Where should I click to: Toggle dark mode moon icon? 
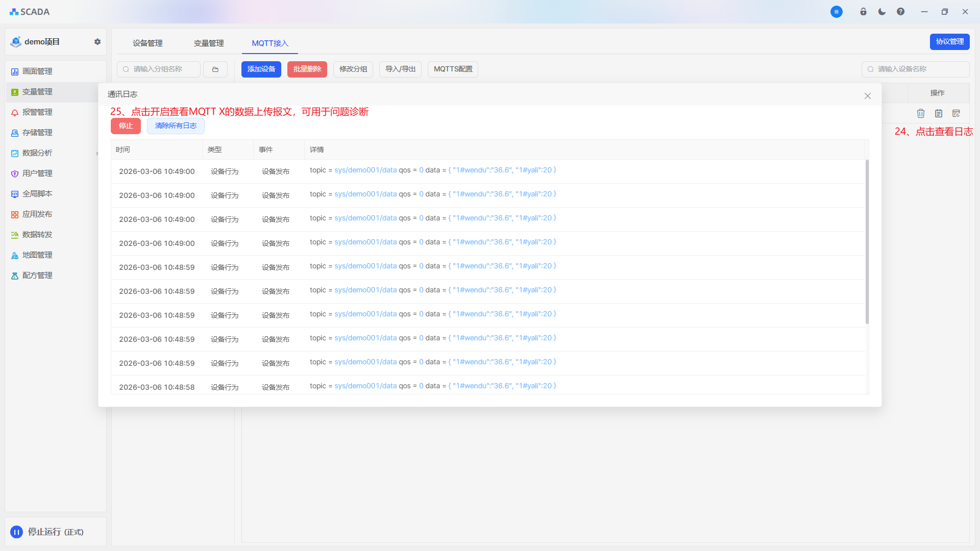882,12
